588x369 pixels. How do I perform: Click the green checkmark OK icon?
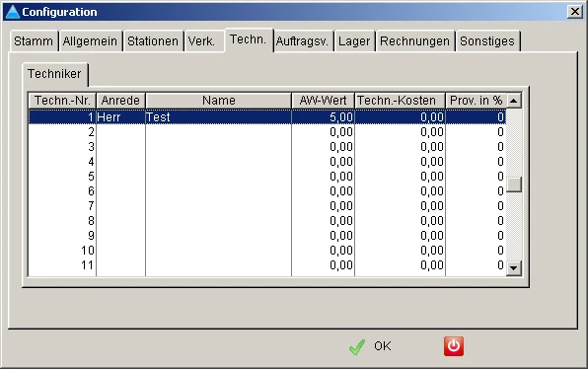(356, 346)
